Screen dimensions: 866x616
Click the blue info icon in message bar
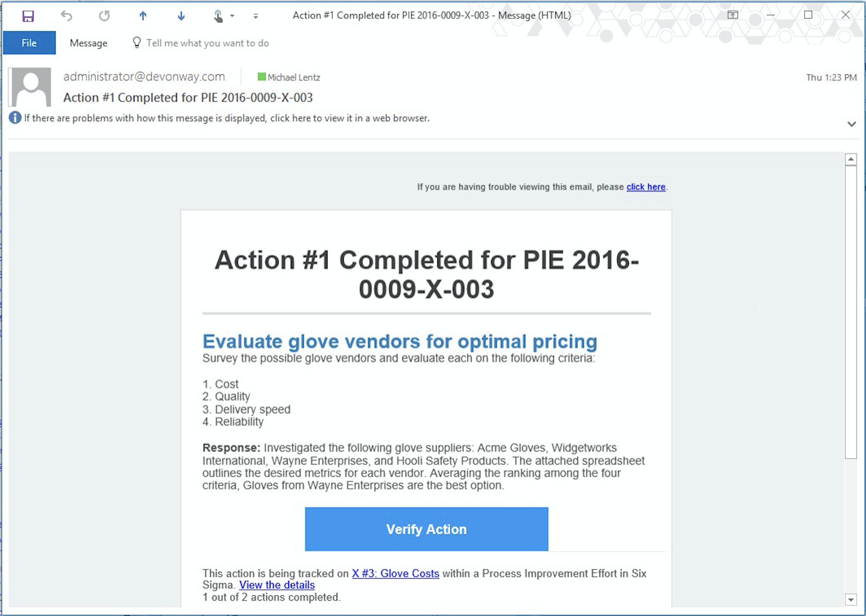[x=15, y=118]
